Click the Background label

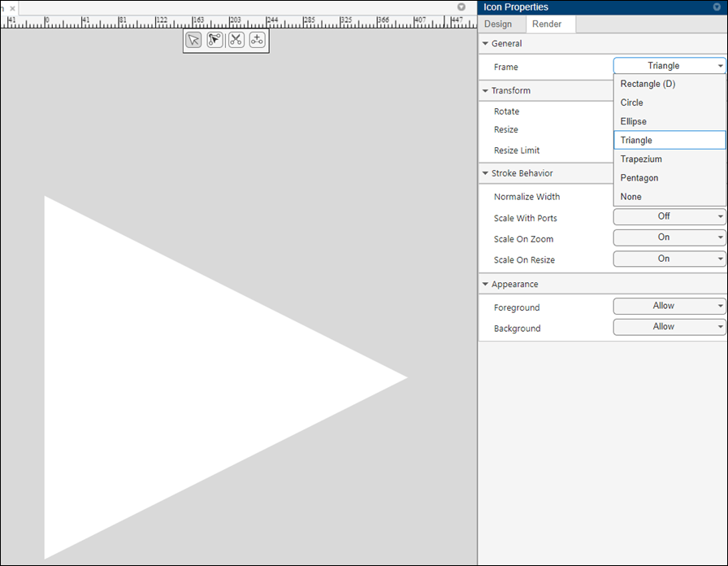(518, 329)
